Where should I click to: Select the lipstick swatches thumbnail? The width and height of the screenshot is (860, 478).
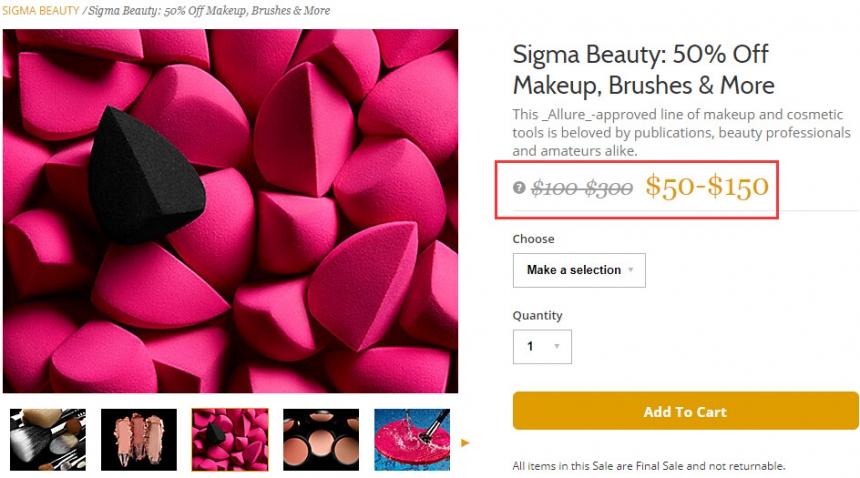click(139, 440)
